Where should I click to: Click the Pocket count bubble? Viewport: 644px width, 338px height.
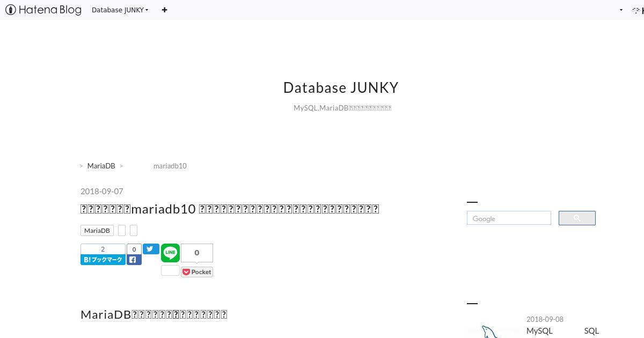click(197, 253)
